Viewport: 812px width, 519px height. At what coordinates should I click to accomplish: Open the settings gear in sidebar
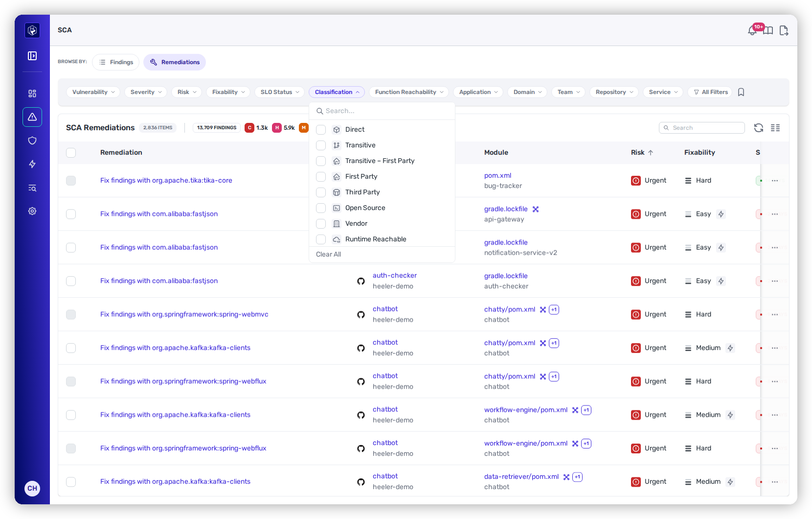(32, 211)
